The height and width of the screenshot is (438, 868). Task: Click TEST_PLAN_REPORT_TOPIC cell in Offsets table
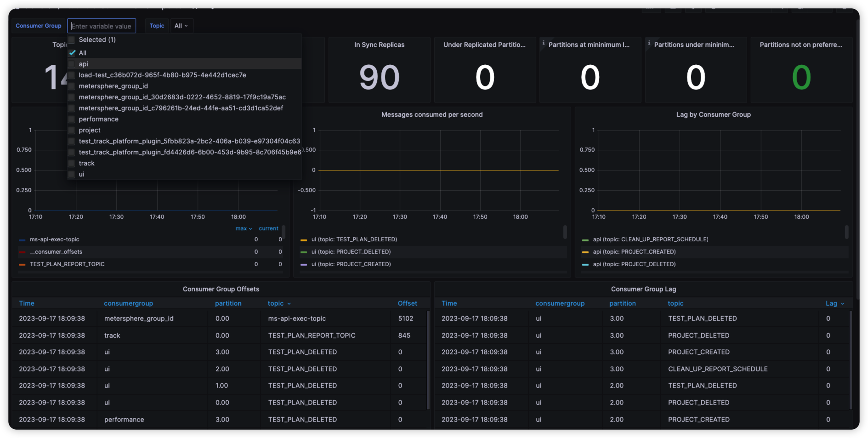point(312,336)
